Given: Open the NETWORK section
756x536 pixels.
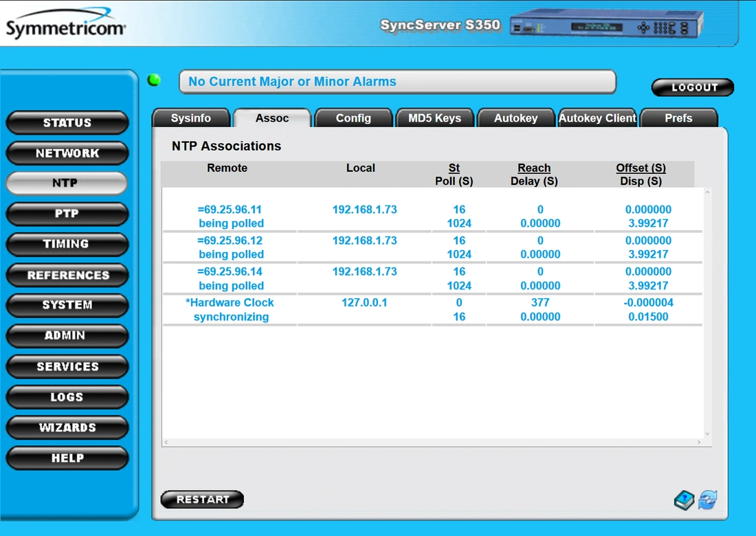Looking at the screenshot, I should [x=67, y=153].
